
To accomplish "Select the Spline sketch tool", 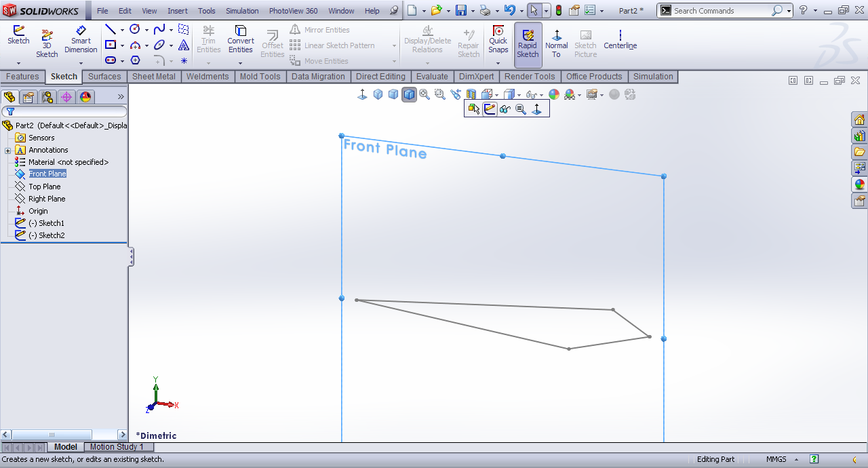I will click(x=159, y=30).
